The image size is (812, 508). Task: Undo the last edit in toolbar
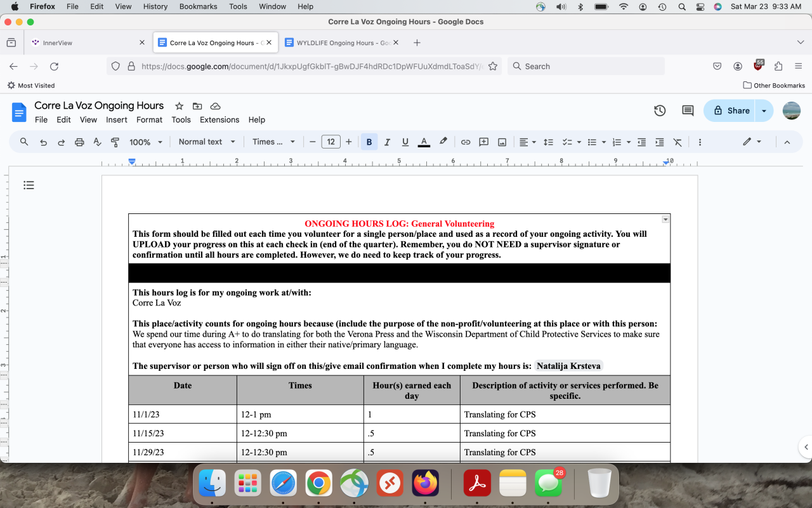(43, 142)
